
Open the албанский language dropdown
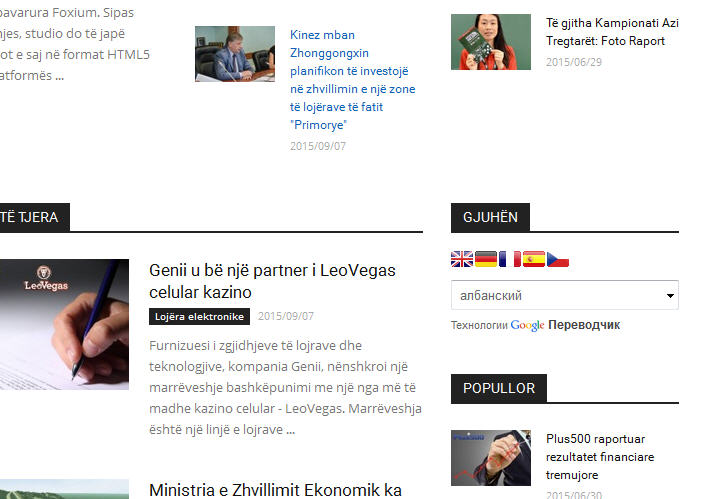tap(565, 295)
